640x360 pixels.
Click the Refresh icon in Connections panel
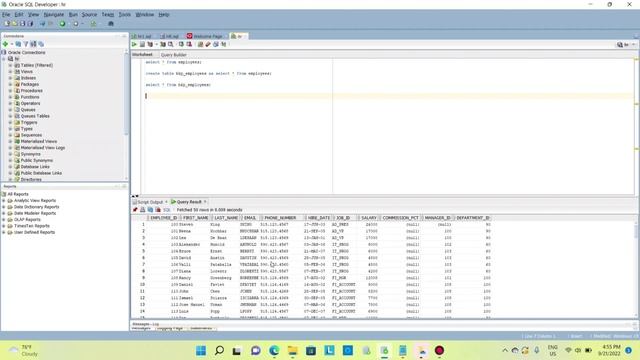click(18, 44)
